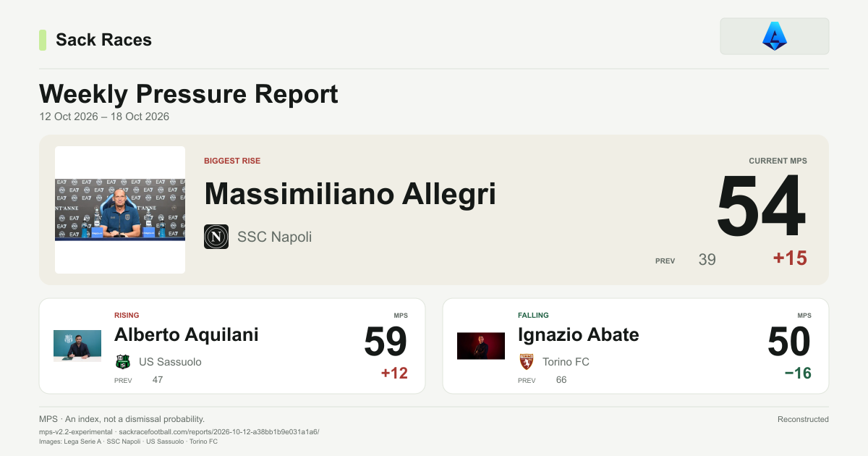The image size is (868, 456).
Task: Open Massimiliano Allegri press conference photo
Action: click(120, 210)
